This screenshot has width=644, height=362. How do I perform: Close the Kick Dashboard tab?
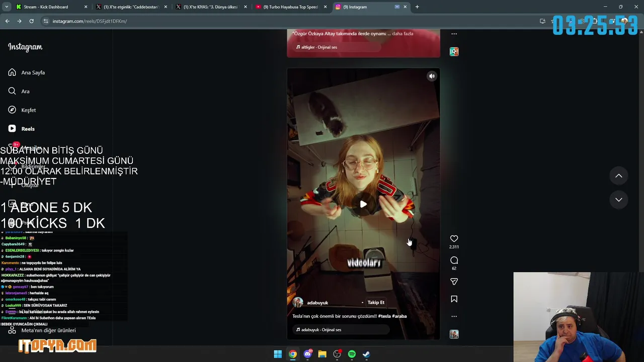(x=86, y=7)
